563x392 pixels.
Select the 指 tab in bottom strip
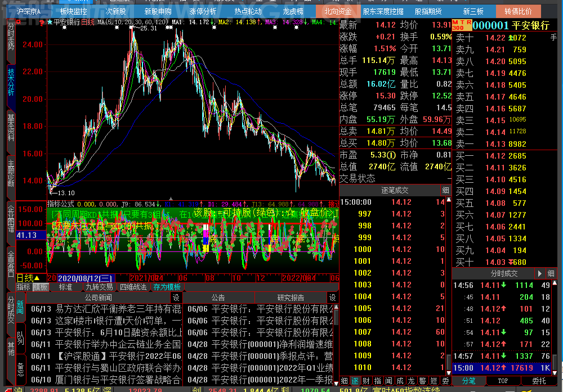pos(378,381)
